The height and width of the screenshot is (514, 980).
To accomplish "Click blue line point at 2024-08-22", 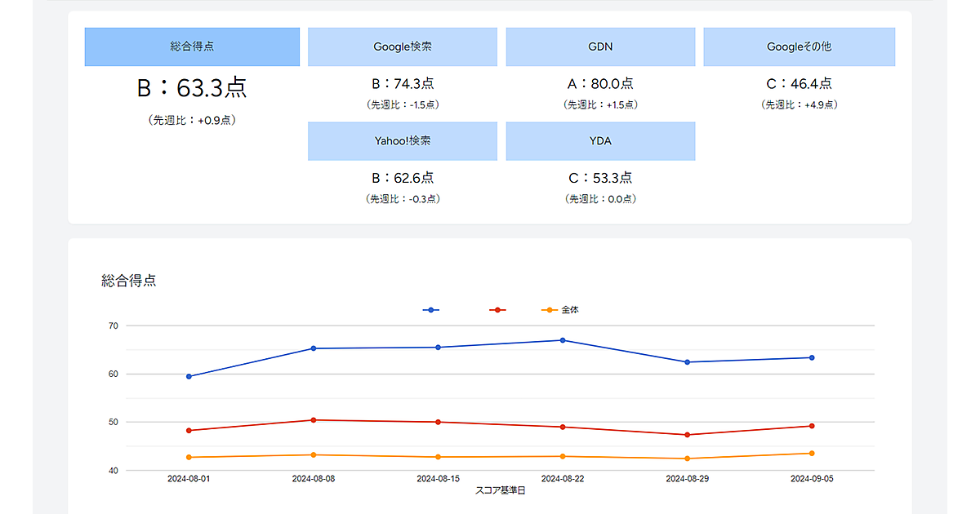I will tap(563, 340).
